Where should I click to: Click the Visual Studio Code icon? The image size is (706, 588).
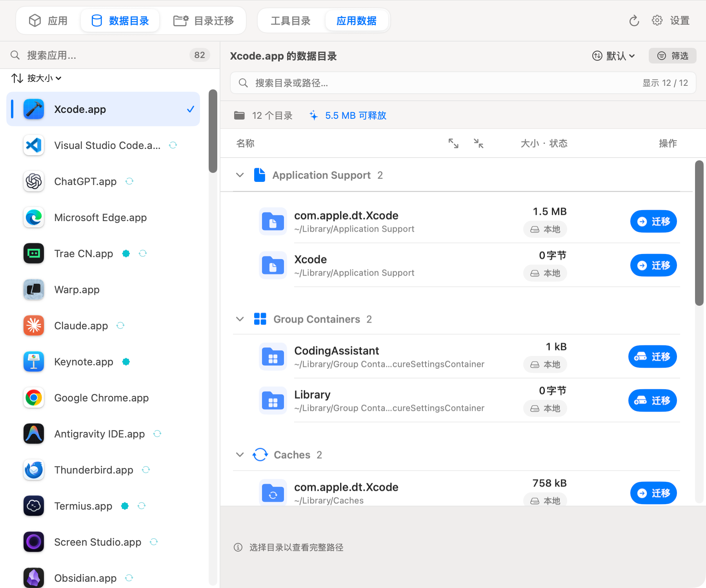[34, 145]
